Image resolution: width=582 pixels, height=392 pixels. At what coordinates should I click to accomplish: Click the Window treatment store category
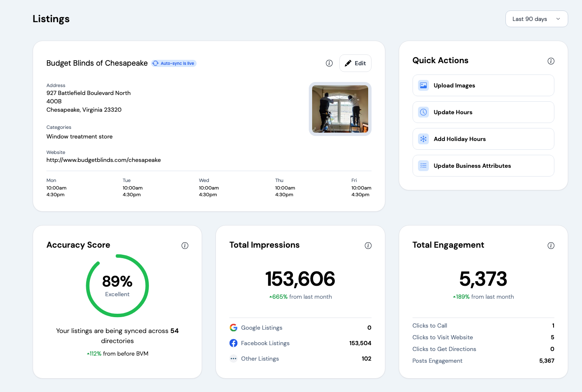coord(79,136)
